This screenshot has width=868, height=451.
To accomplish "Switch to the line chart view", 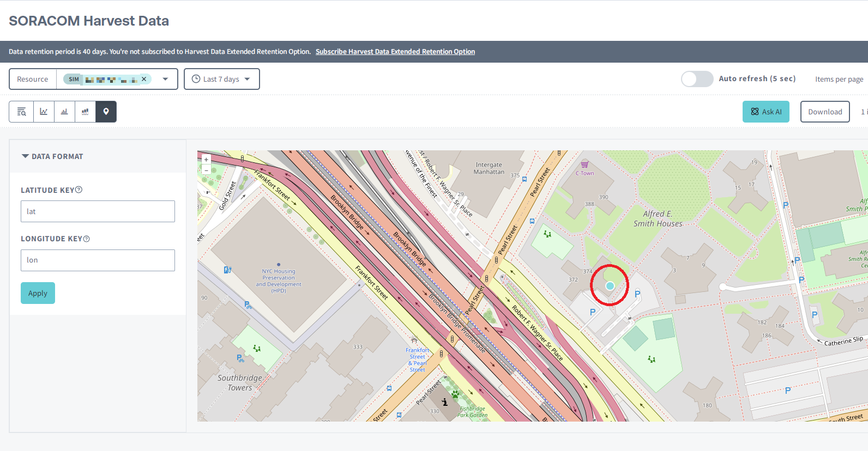I will [x=44, y=112].
